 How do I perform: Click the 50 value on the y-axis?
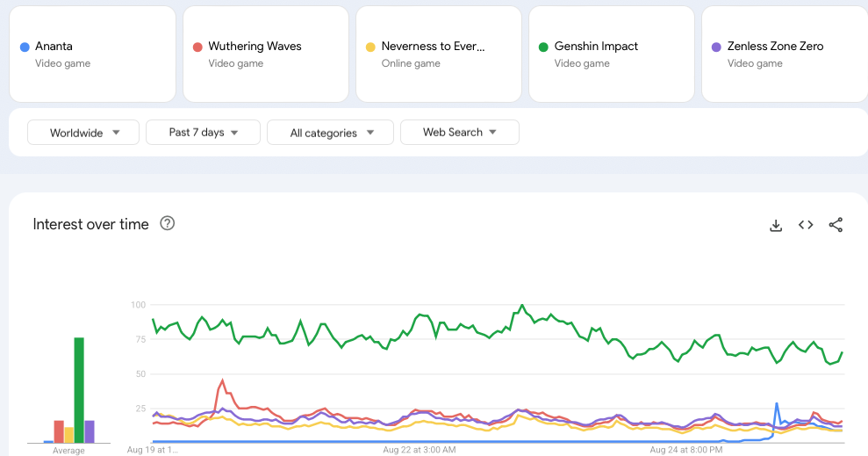point(140,374)
